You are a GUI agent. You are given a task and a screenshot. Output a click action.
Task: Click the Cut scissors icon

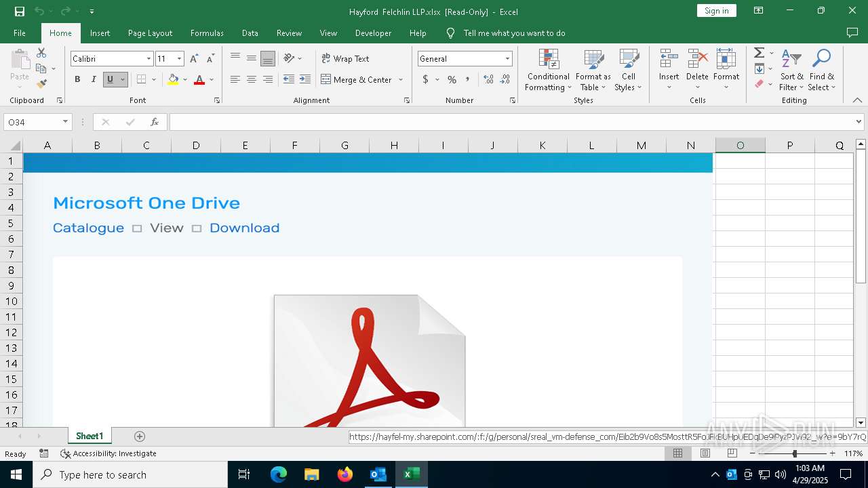tap(41, 53)
